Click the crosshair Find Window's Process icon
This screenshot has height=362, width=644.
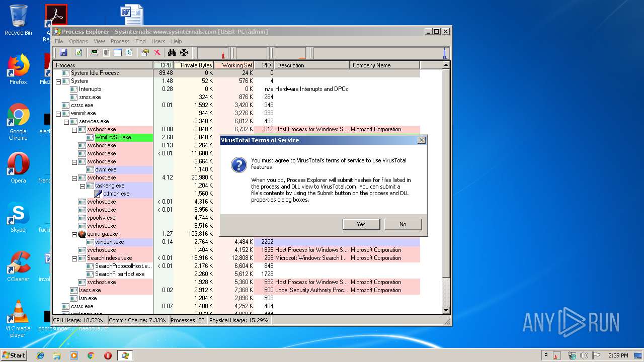[x=184, y=53]
